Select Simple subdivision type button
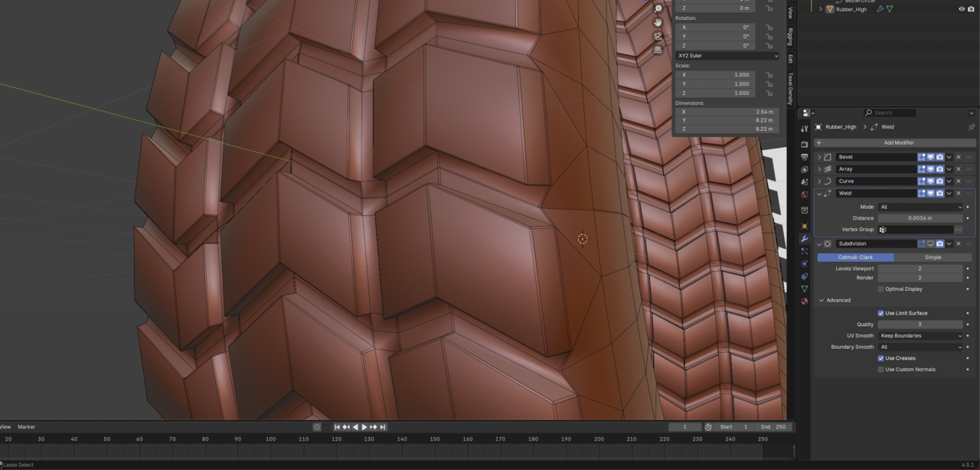This screenshot has height=470, width=980. click(932, 257)
